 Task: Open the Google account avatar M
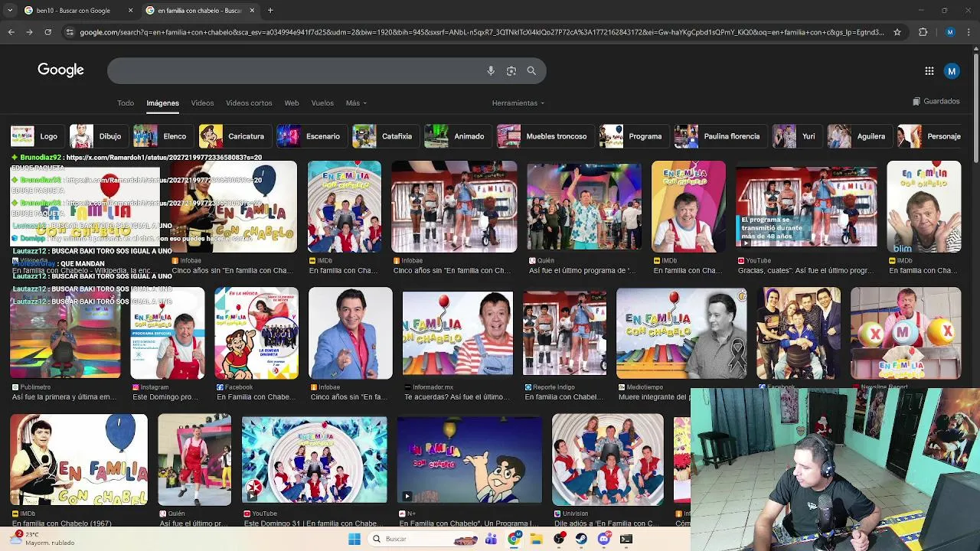952,71
